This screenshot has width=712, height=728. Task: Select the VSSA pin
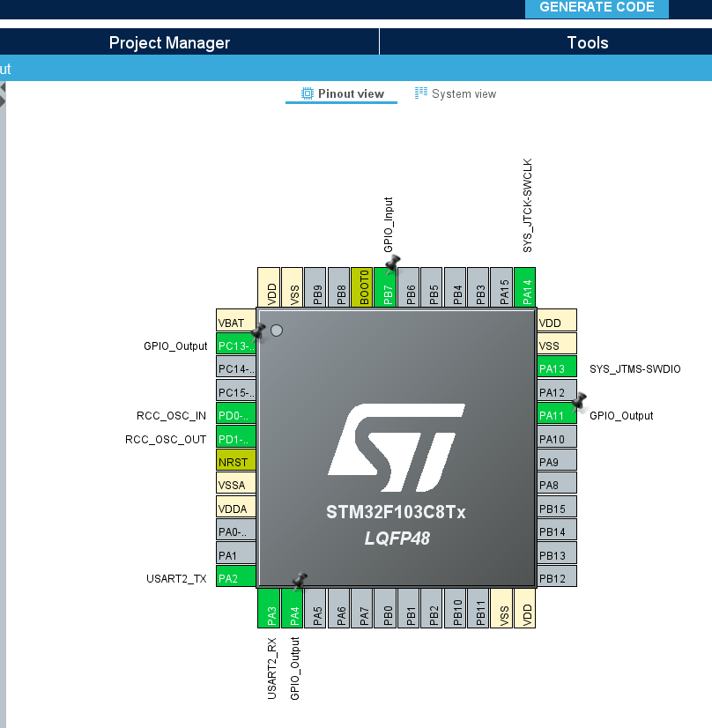[x=236, y=485]
